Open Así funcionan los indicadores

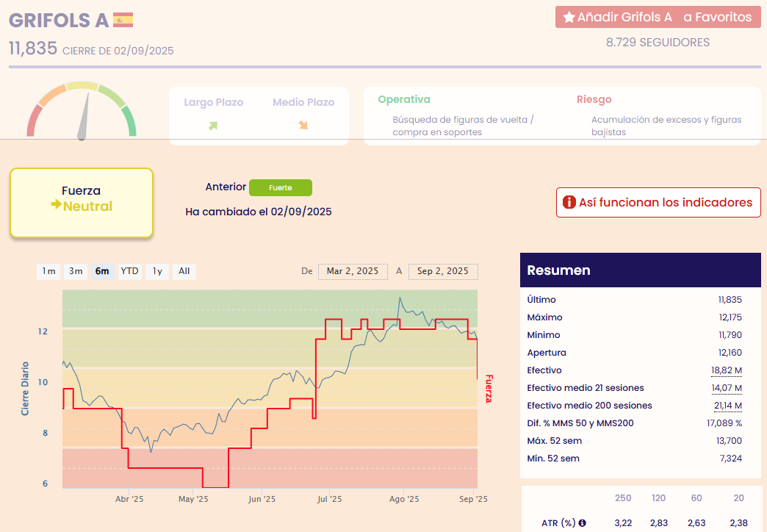tap(658, 203)
